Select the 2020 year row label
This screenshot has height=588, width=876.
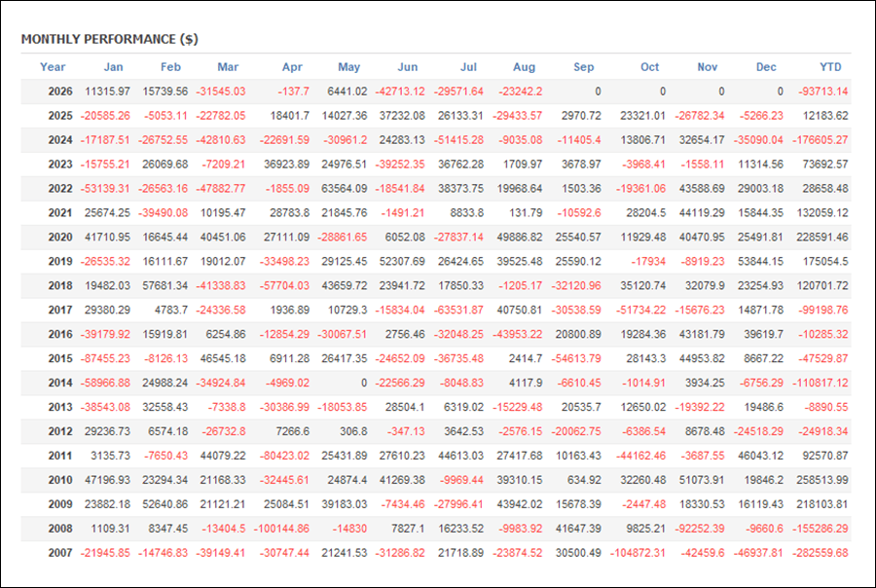click(59, 237)
